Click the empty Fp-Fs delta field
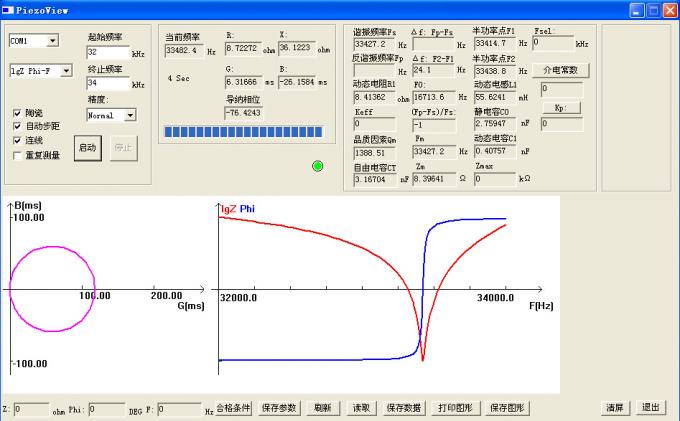 434,44
